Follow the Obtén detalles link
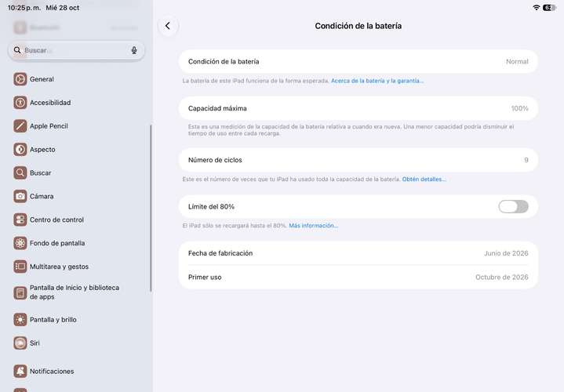The height and width of the screenshot is (392, 564). [x=424, y=179]
